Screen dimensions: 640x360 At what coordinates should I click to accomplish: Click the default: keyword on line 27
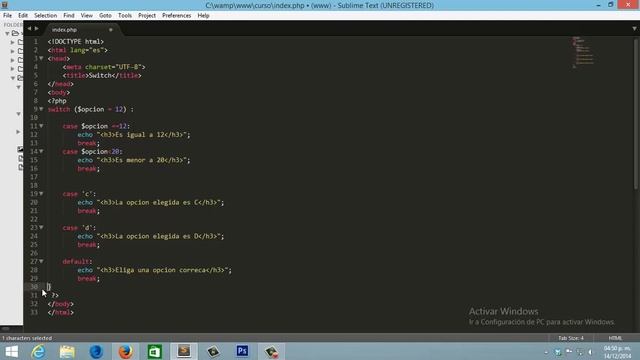pyautogui.click(x=77, y=261)
